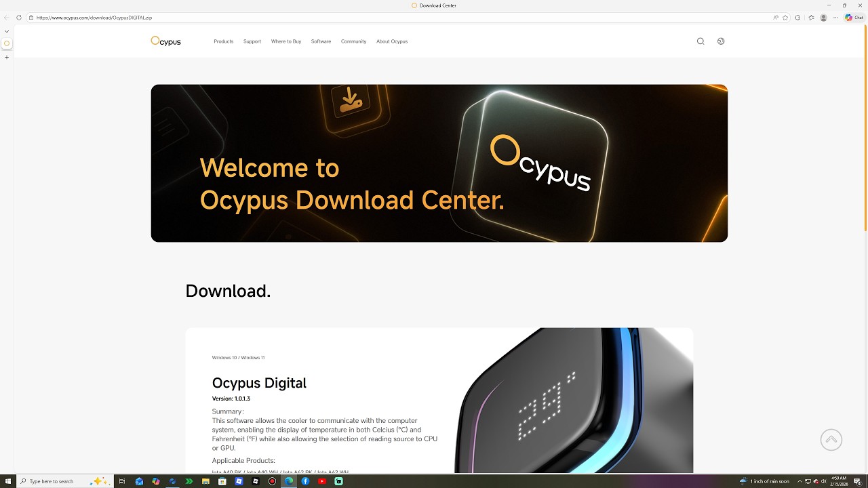Add page to favorites star icon
Screen dimensions: 868x488
click(x=785, y=18)
